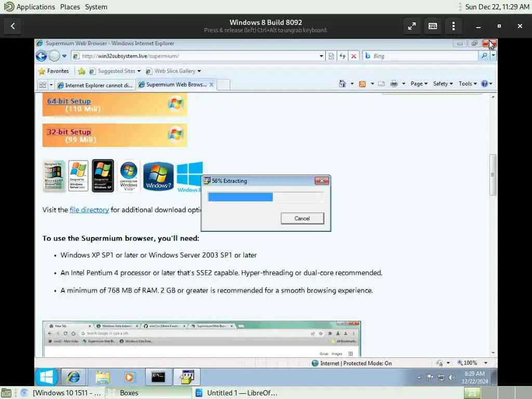Click the IE forward navigation button
This screenshot has height=399, width=532.
(54, 56)
